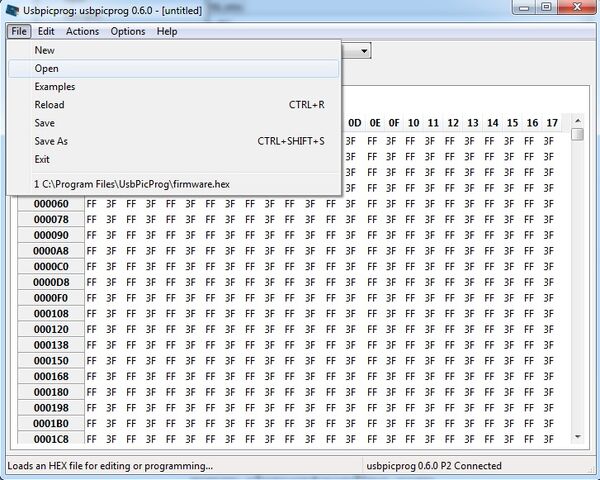This screenshot has height=480, width=600.
Task: Open the Actions menu
Action: pos(82,31)
